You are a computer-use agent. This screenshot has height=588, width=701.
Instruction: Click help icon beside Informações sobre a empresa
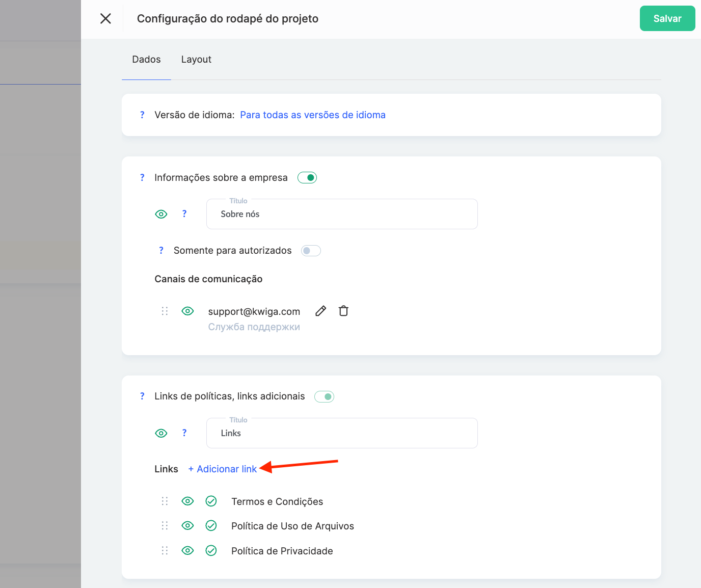[142, 178]
